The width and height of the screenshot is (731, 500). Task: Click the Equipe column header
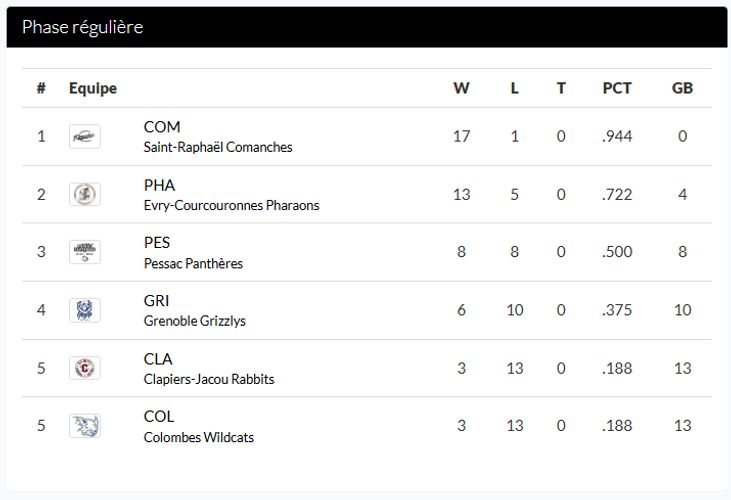tap(93, 88)
